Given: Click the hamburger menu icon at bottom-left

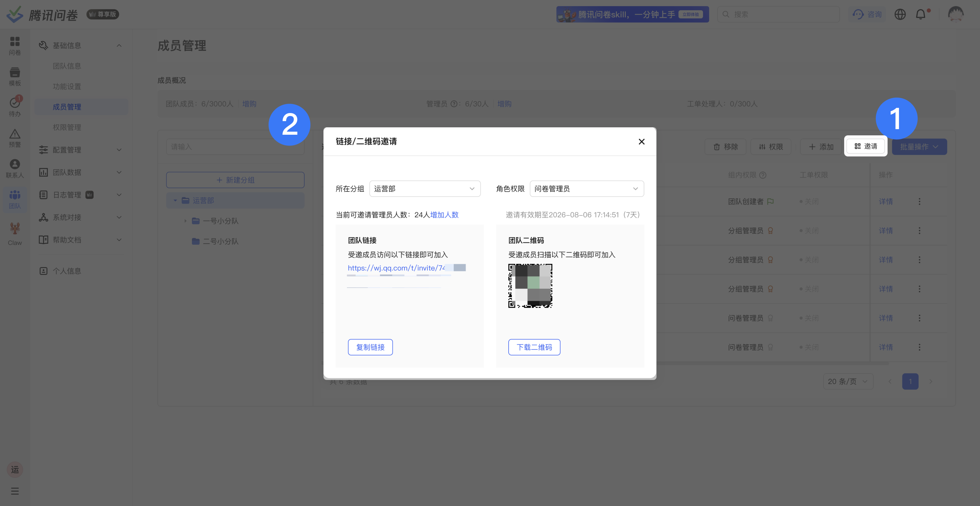Looking at the screenshot, I should [15, 491].
